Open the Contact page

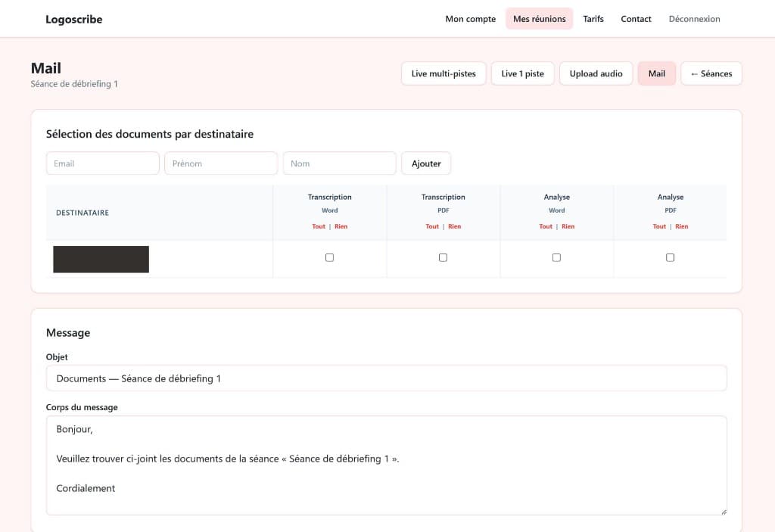636,18
